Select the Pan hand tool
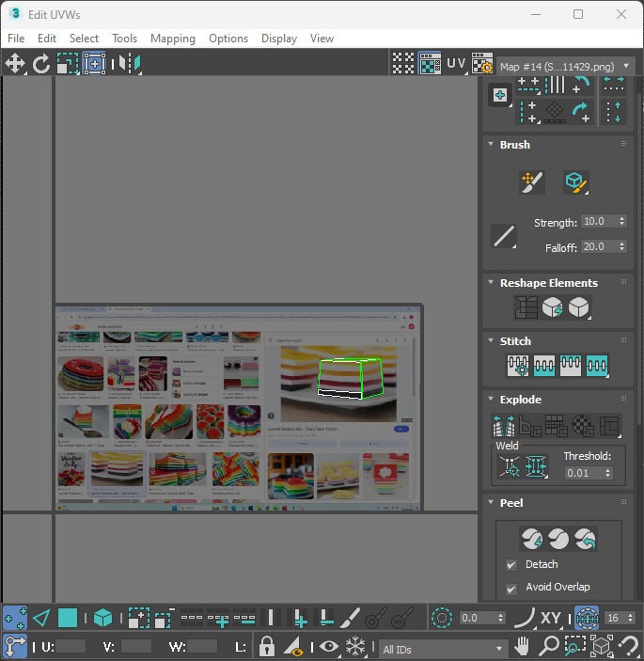This screenshot has width=644, height=661. point(522,646)
